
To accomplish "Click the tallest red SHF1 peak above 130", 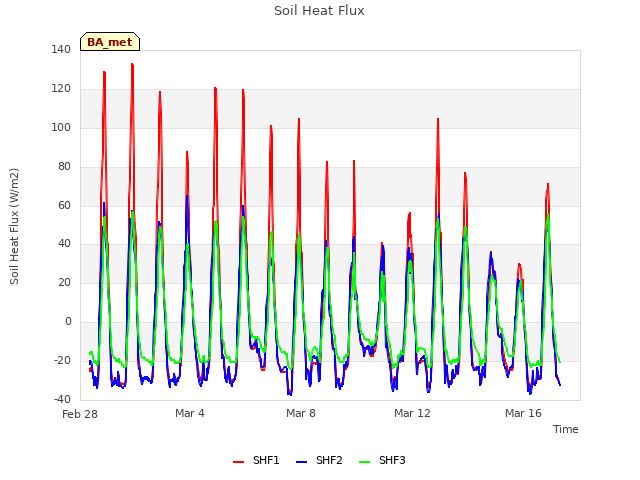I will 132,64.
